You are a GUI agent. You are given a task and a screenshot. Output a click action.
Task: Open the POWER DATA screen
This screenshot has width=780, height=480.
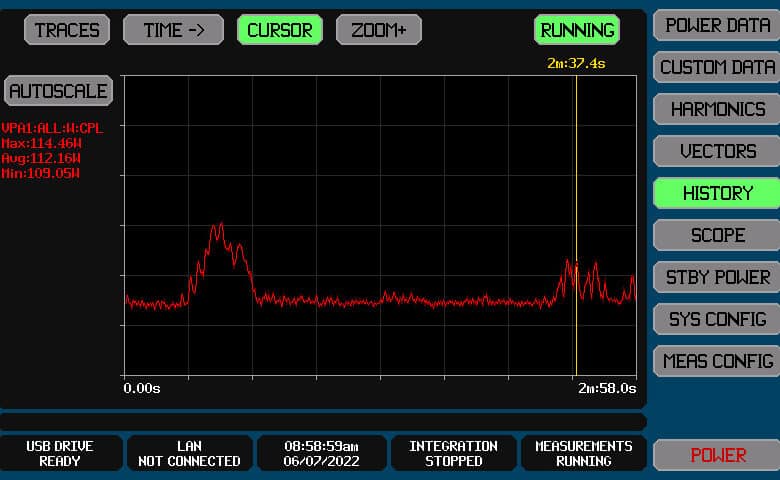[717, 25]
